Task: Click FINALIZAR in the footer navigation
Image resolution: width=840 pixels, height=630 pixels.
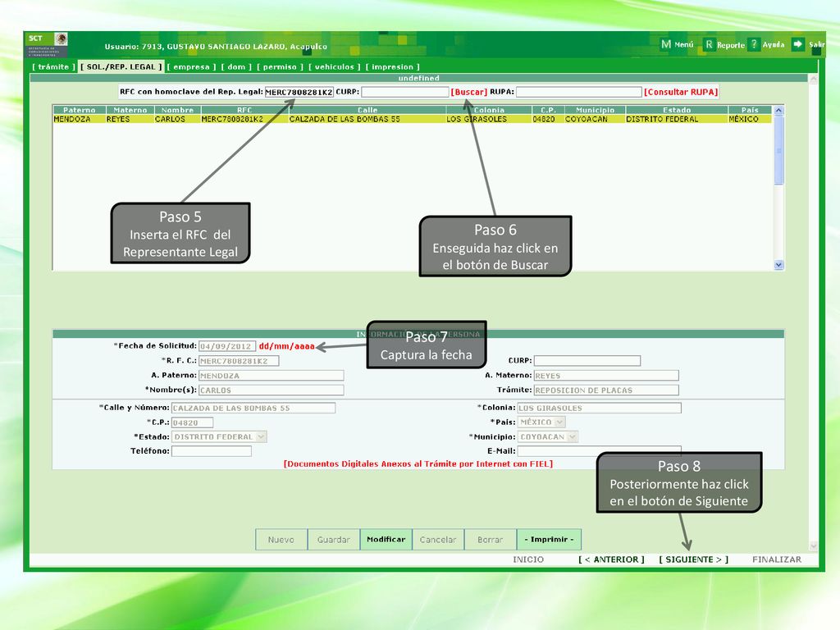Action: point(777,559)
